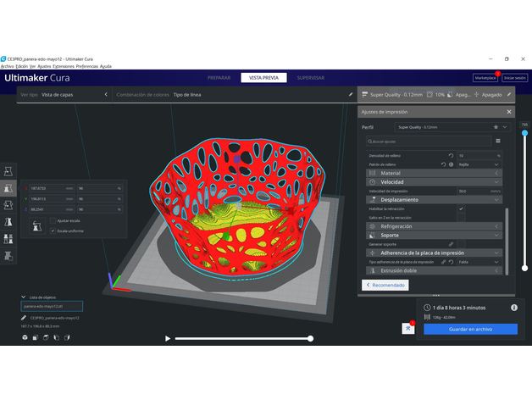Reset Tipo adherencia de la placa value

pos(452,262)
